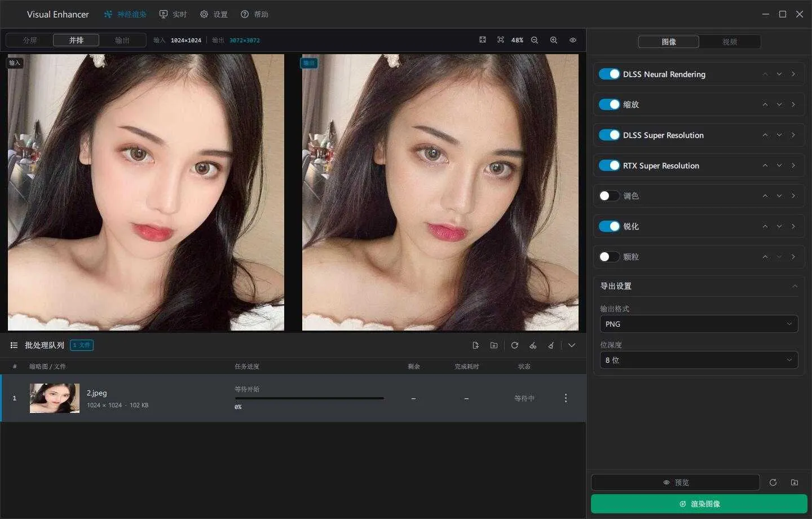Switch off RTX Super Resolution
Viewport: 812px width, 519px height.
609,165
